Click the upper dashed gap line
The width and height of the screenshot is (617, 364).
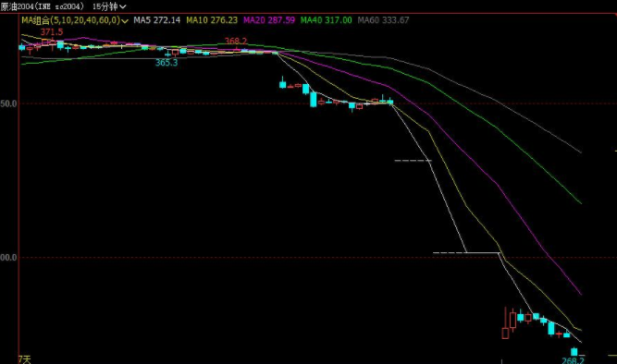click(413, 161)
